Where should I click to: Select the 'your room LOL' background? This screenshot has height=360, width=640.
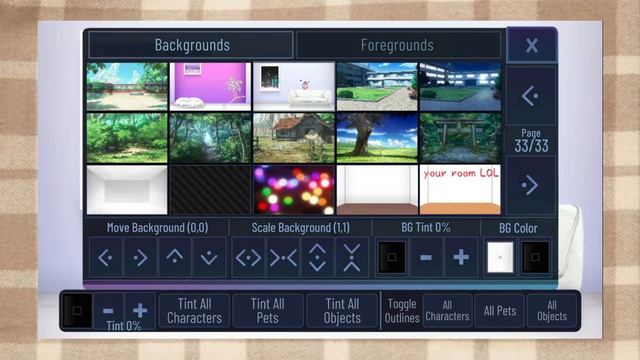[460, 190]
